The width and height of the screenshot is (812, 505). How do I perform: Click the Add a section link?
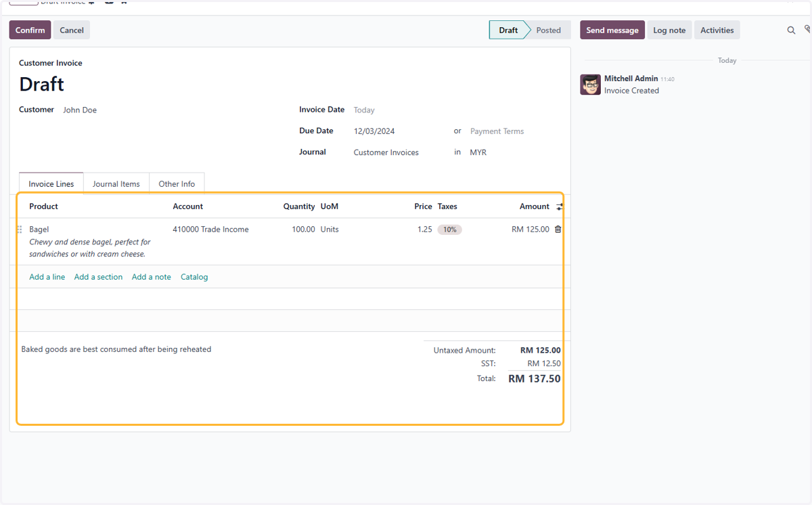pos(99,277)
